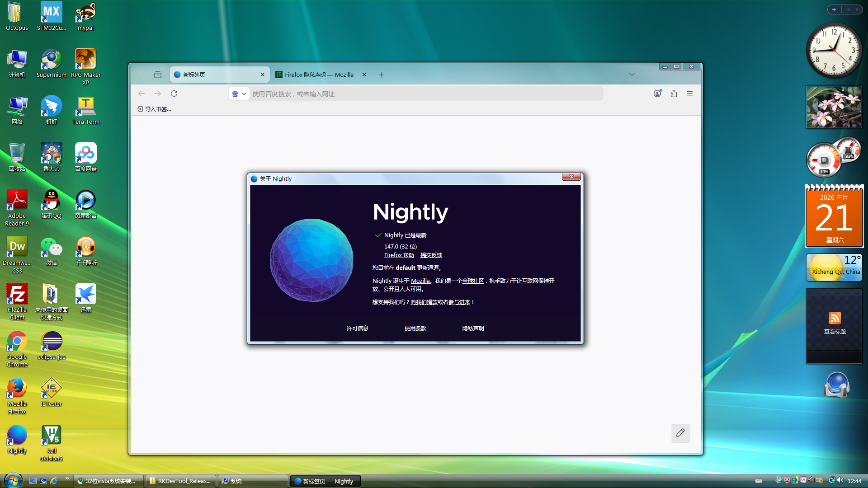Open the extensions puzzle icon
868x488 pixels.
tap(674, 94)
